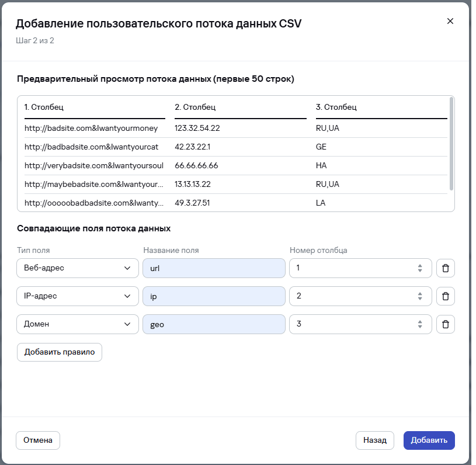Open the Веб-адрес field type dropdown
Viewport: 476px width, 465px height.
click(78, 268)
